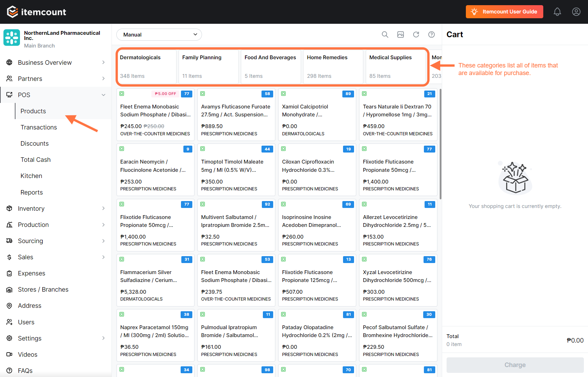Click the Sales dollar icon
Image resolution: width=588 pixels, height=377 pixels.
click(9, 257)
